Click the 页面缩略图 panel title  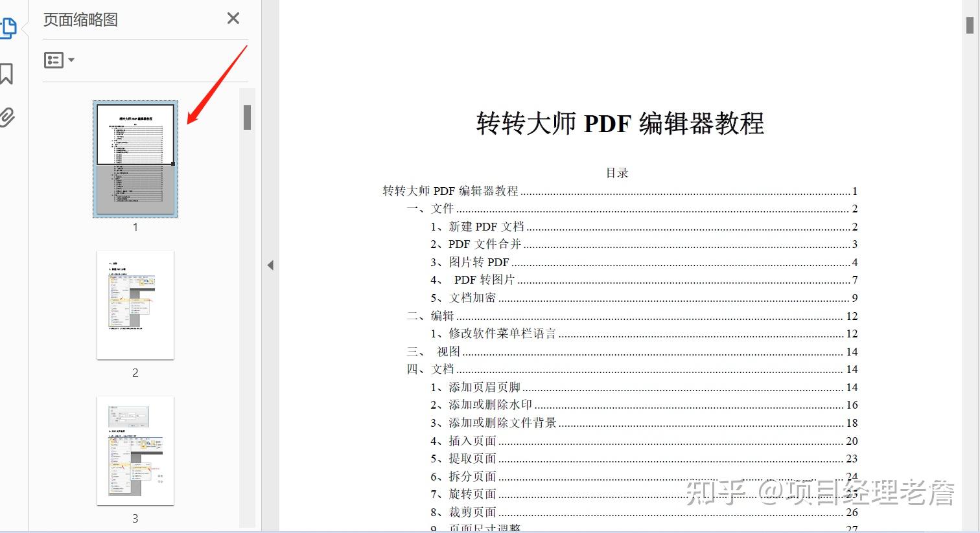click(x=80, y=19)
